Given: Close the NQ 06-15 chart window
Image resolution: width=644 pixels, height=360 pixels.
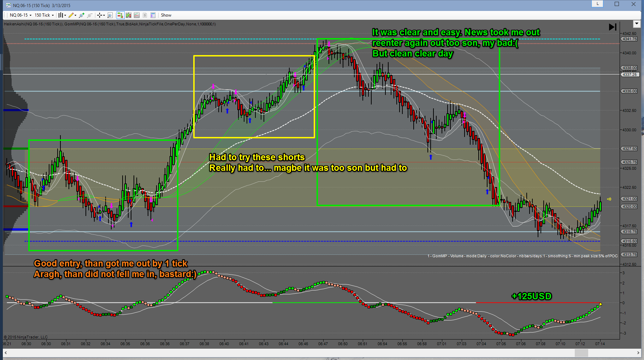Looking at the screenshot, I should pyautogui.click(x=634, y=4).
